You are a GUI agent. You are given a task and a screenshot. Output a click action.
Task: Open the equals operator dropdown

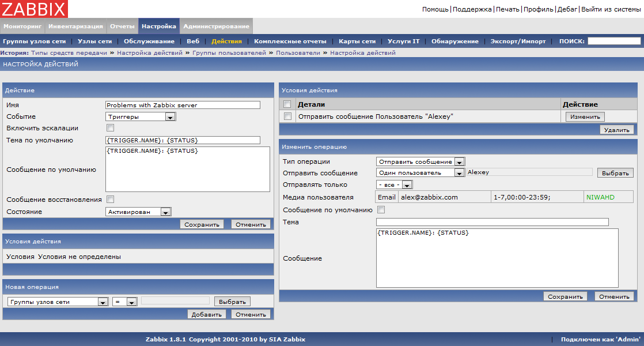point(125,302)
